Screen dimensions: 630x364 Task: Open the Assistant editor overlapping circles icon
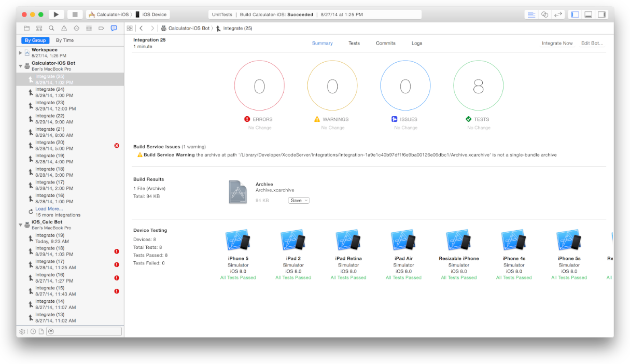pos(544,15)
